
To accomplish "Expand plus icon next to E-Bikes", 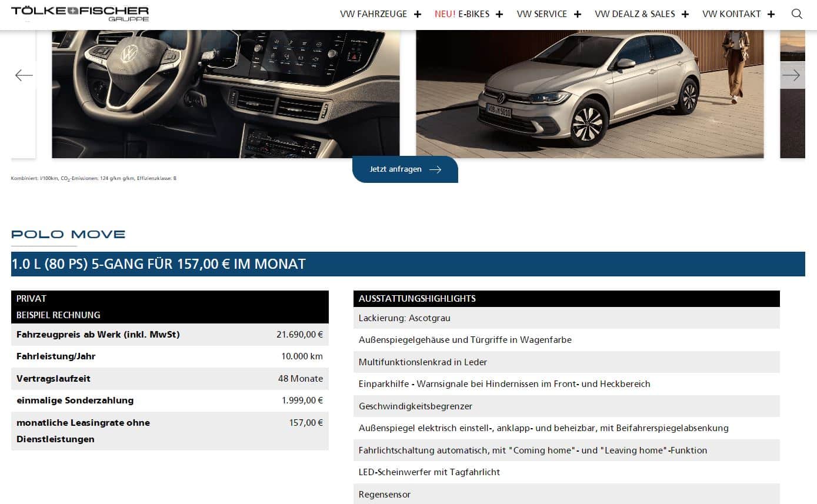I will click(x=499, y=14).
